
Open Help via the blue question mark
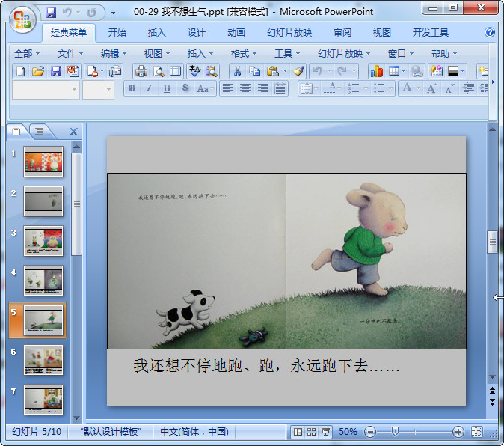pyautogui.click(x=490, y=32)
